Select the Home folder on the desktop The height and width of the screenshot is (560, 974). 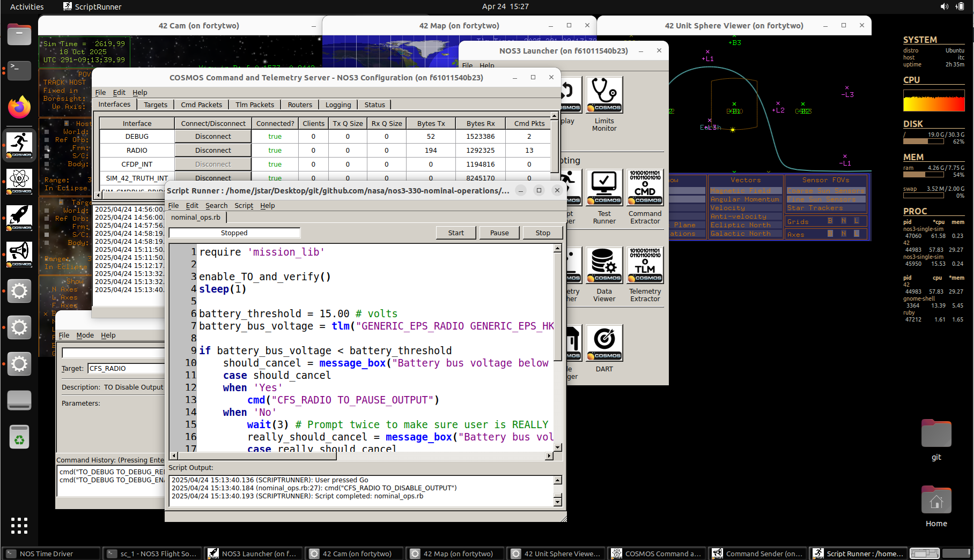point(936,506)
